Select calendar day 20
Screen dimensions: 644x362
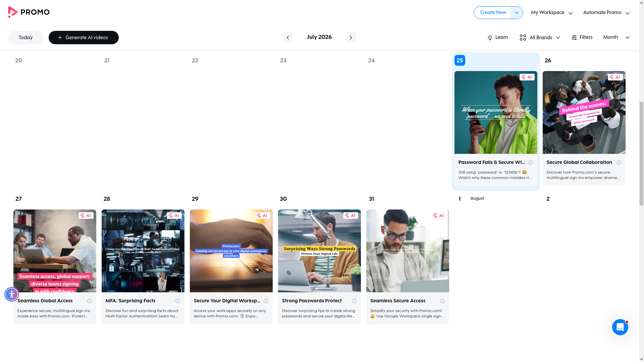click(19, 61)
